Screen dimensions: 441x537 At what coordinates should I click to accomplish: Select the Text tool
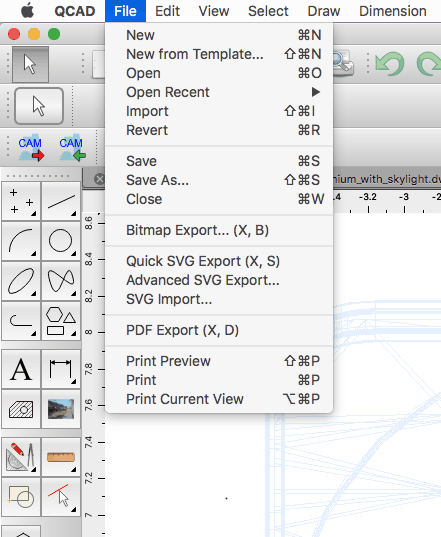pyautogui.click(x=21, y=370)
